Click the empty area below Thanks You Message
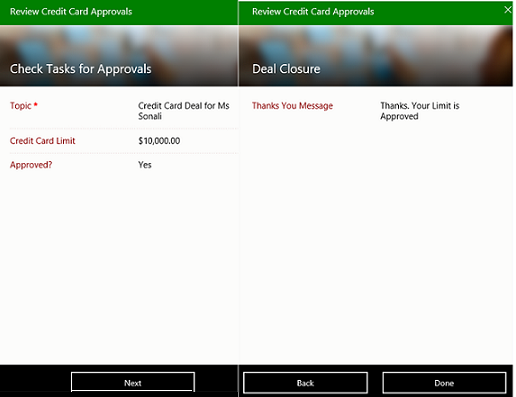This screenshot has width=516, height=397. [376, 240]
